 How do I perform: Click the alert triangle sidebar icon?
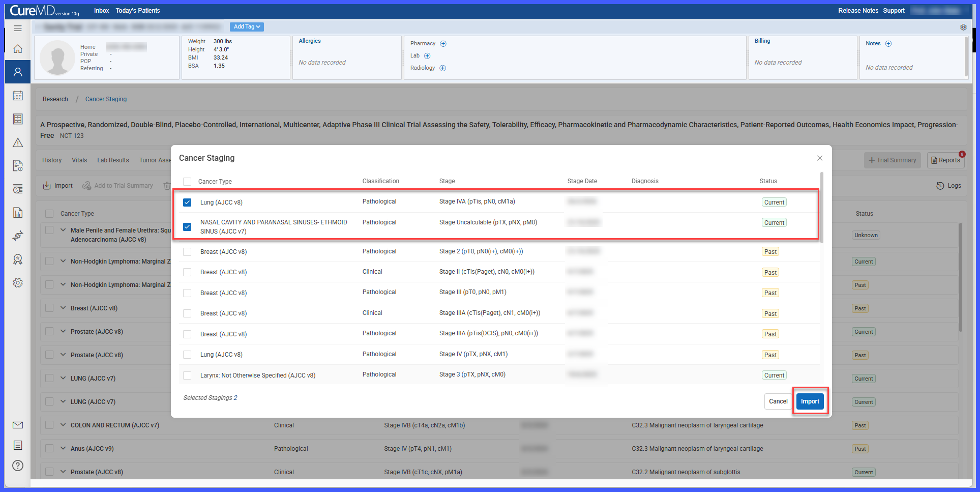[x=18, y=142]
